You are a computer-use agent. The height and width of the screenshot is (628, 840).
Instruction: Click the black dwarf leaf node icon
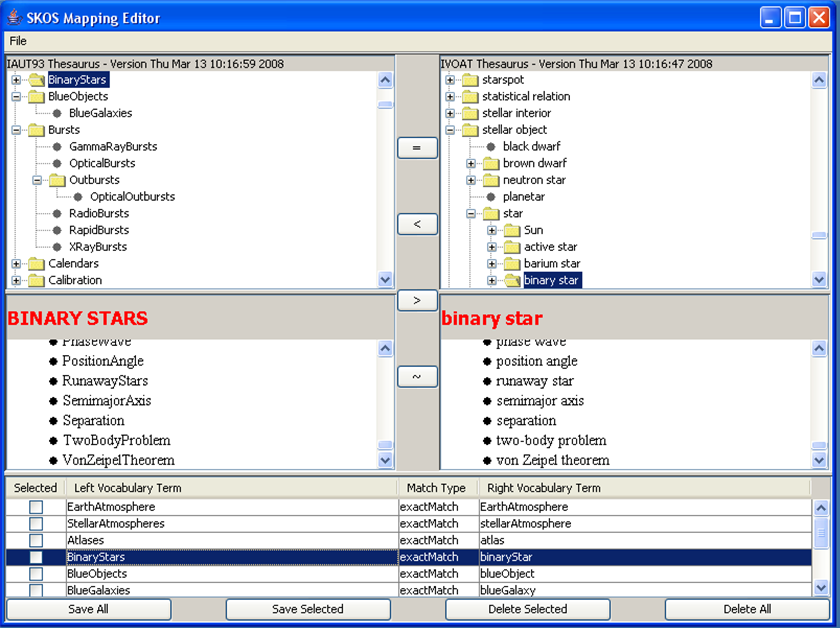tap(491, 147)
